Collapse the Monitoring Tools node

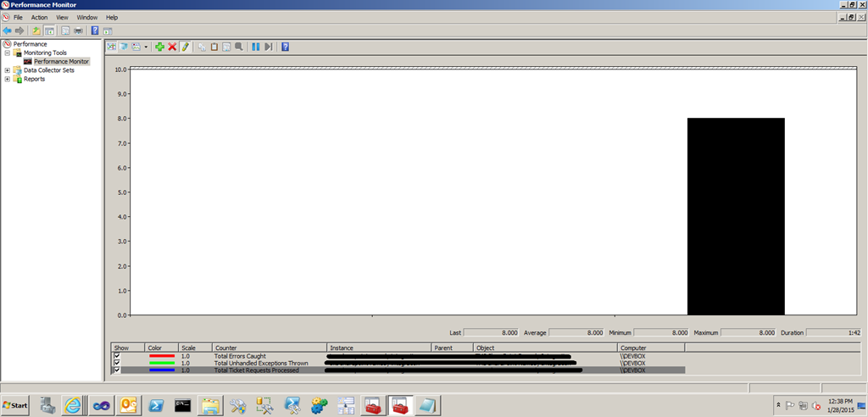tap(8, 53)
